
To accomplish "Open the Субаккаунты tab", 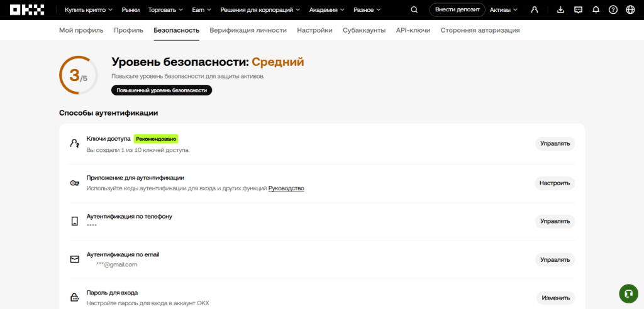I will 364,30.
